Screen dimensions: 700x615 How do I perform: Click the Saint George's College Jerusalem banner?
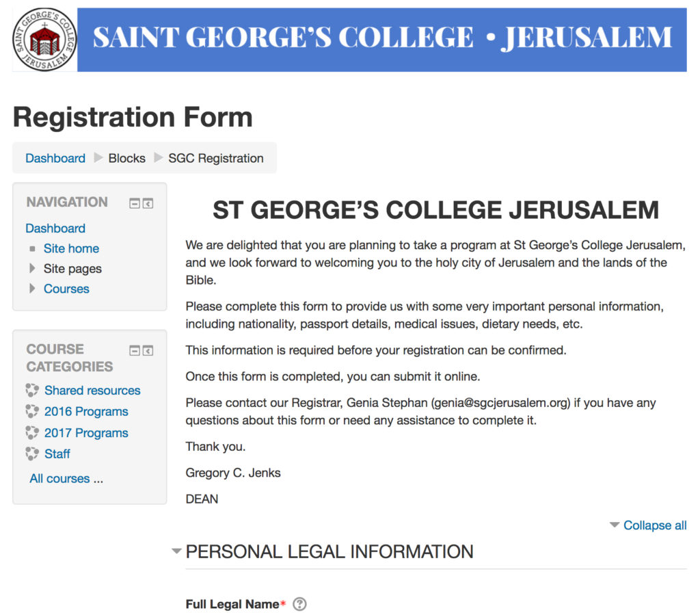point(381,39)
